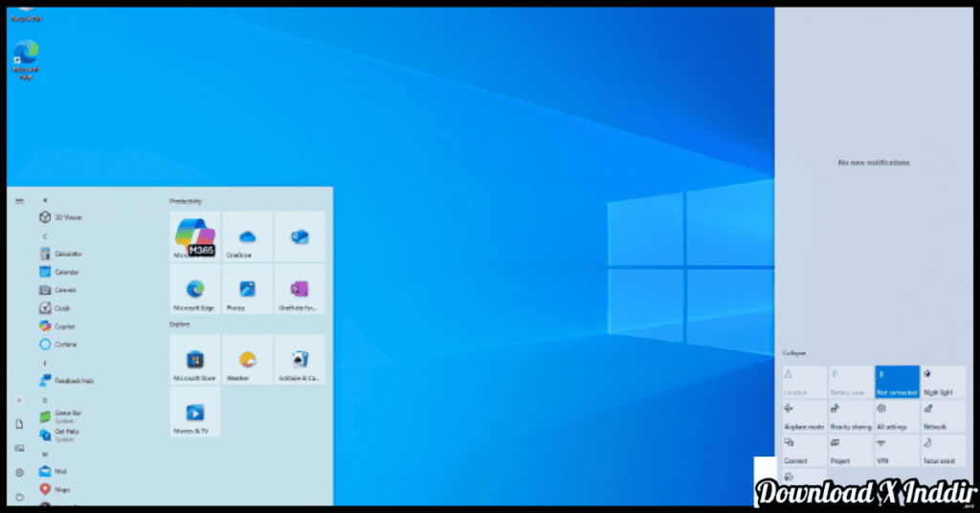Viewport: 980px width, 513px height.
Task: Click the Power icon in Start rail
Action: coord(19,497)
